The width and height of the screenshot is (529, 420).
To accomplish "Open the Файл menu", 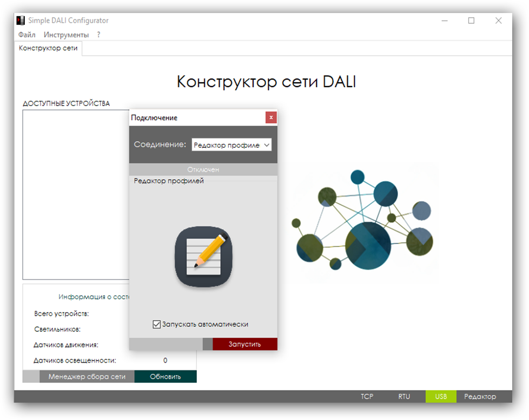I will (x=27, y=35).
